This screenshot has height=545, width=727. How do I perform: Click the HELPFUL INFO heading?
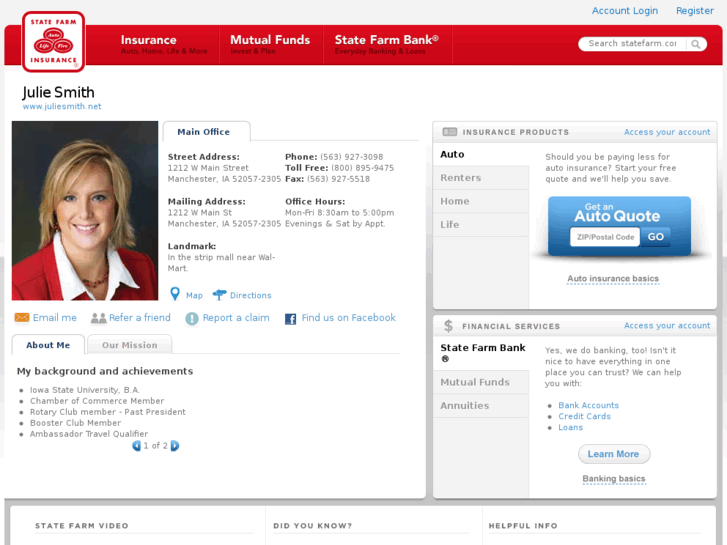pyautogui.click(x=523, y=526)
